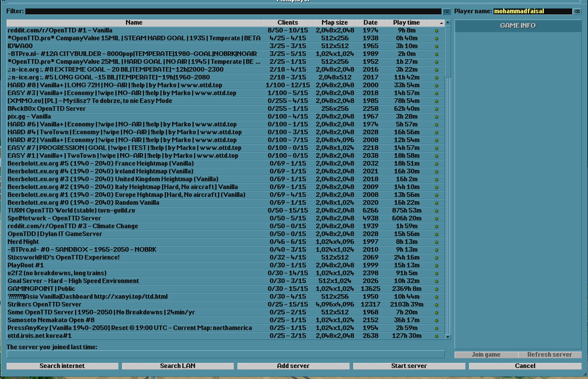Click green status dot for Nerd Night
The width and height of the screenshot is (588, 379).
[437, 242]
